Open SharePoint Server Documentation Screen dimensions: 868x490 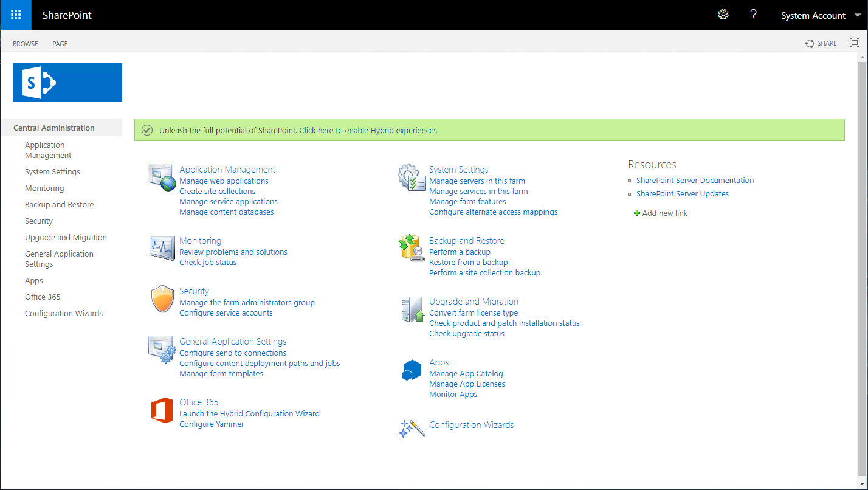click(x=695, y=180)
